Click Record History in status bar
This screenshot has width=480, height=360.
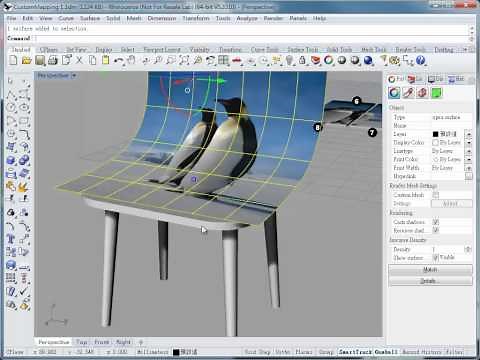(x=422, y=352)
